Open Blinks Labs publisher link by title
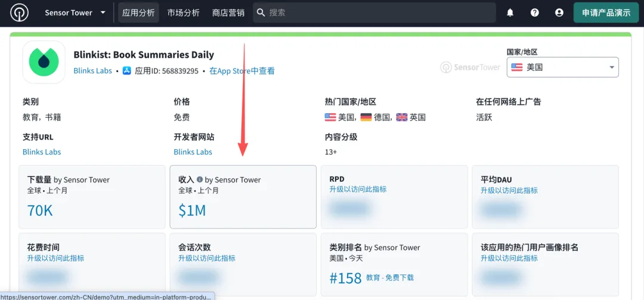644x300 pixels. click(x=93, y=71)
